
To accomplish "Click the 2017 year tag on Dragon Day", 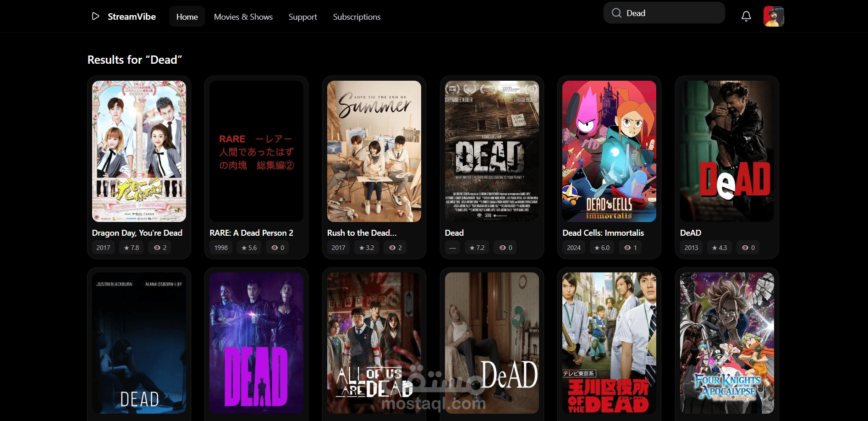I will coord(103,248).
